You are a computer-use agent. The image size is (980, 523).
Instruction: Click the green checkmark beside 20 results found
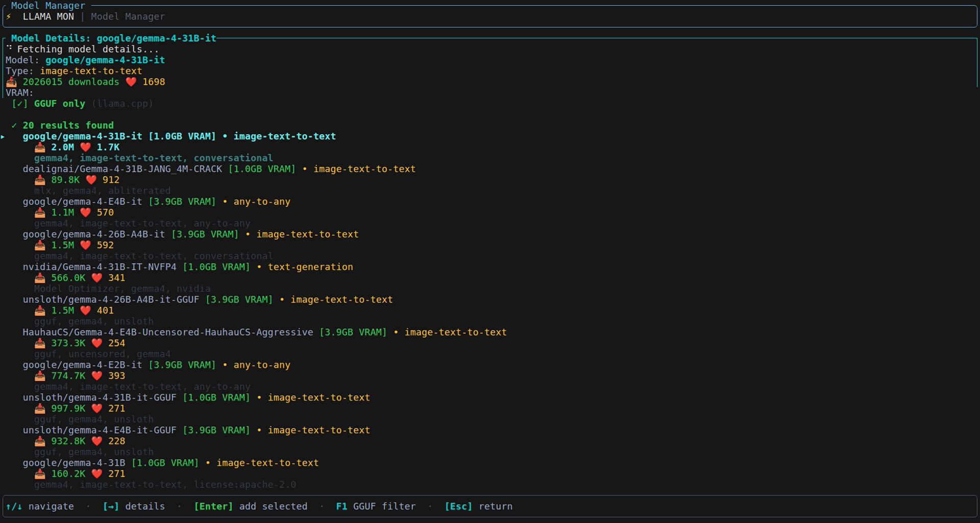tap(14, 126)
